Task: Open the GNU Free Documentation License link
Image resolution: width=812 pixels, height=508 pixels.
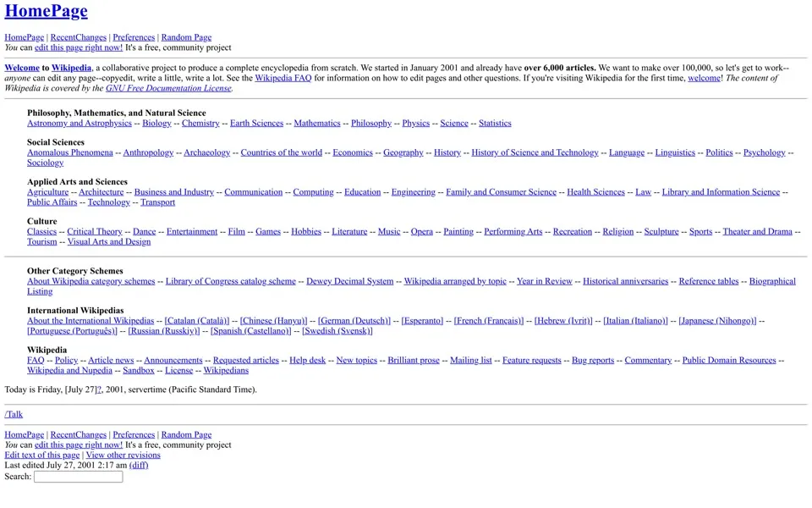Action: [168, 88]
